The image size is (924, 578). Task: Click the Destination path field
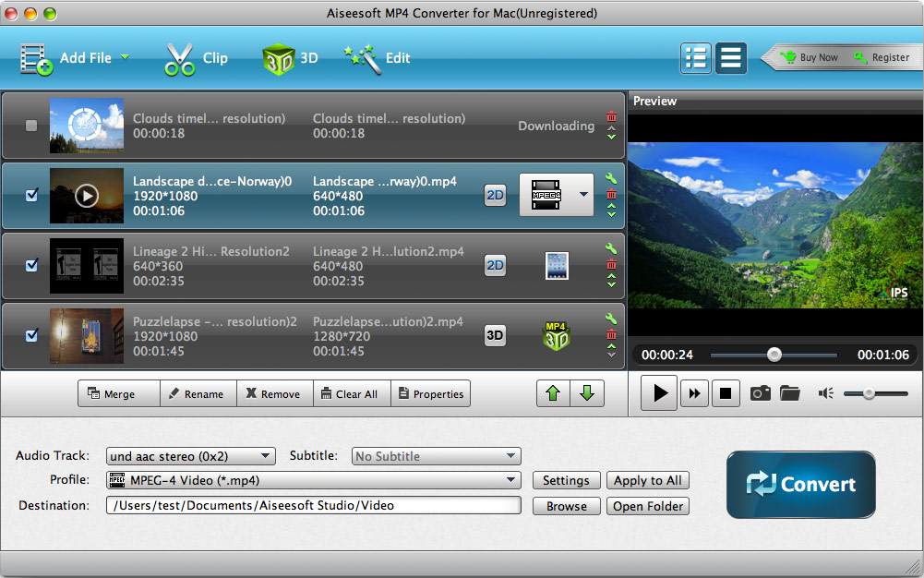point(314,506)
